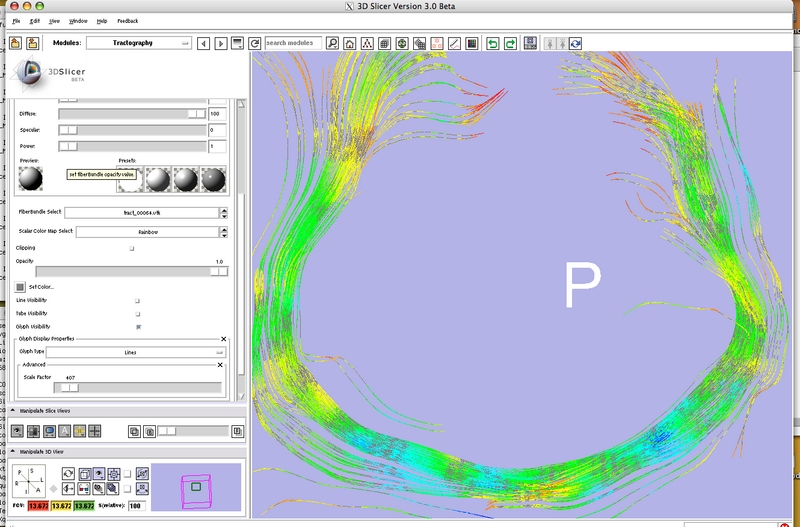Click the green undo arrow icon
This screenshot has height=527, width=800.
(492, 44)
